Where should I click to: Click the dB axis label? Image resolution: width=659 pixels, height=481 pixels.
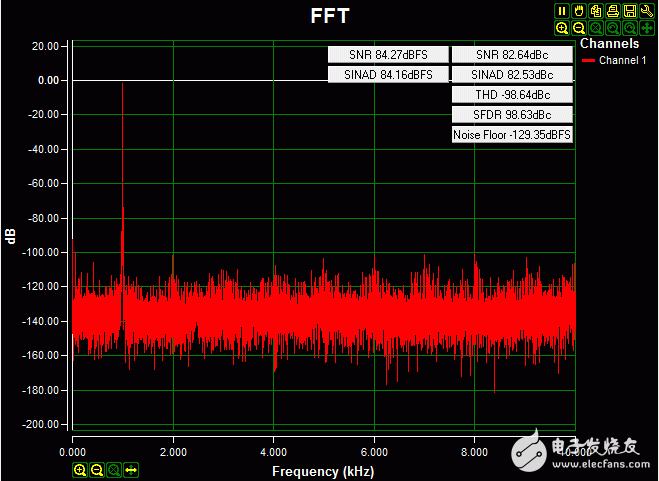(11, 236)
